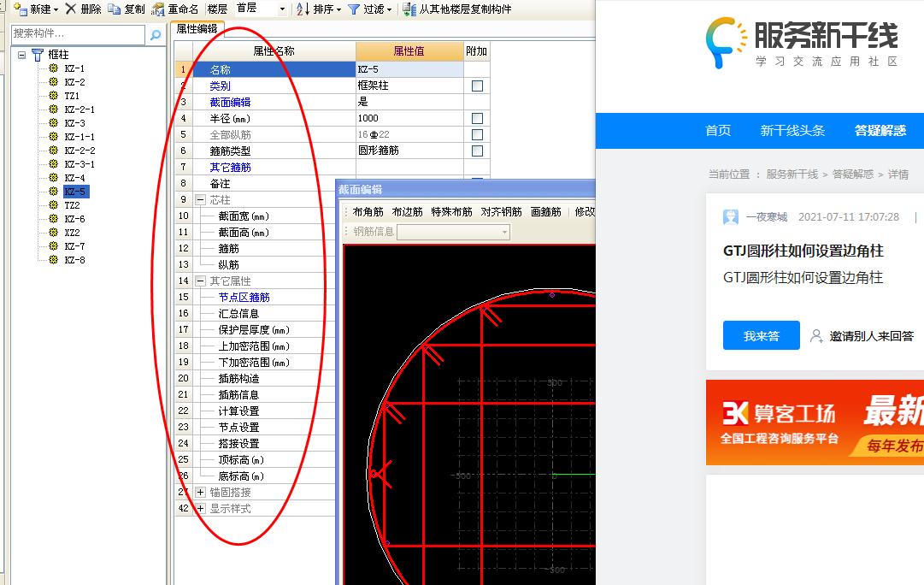The height and width of the screenshot is (585, 924).
Task: Click the 算客工场 banner advertisement
Action: 815,422
